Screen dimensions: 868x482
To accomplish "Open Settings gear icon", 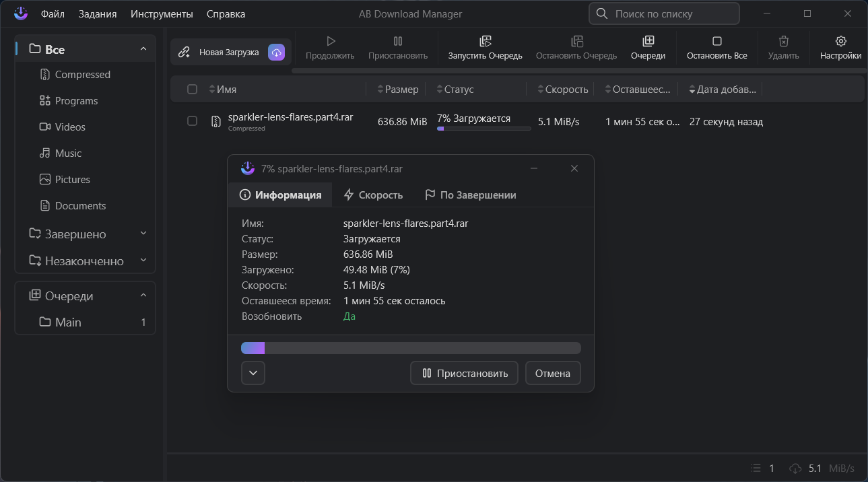I will (840, 42).
